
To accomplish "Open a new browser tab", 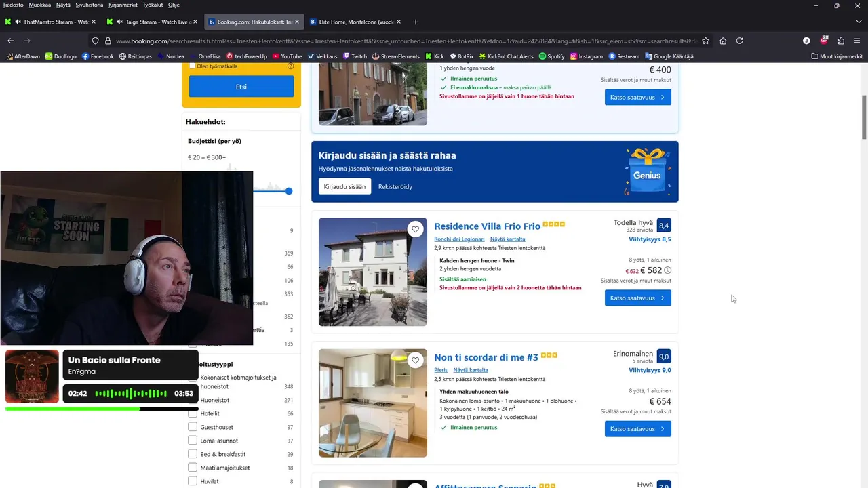I will pyautogui.click(x=416, y=22).
